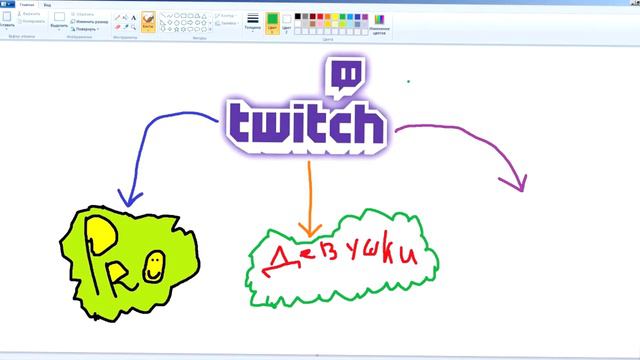Click the Кисти brush icon
This screenshot has height=360, width=640.
(149, 18)
